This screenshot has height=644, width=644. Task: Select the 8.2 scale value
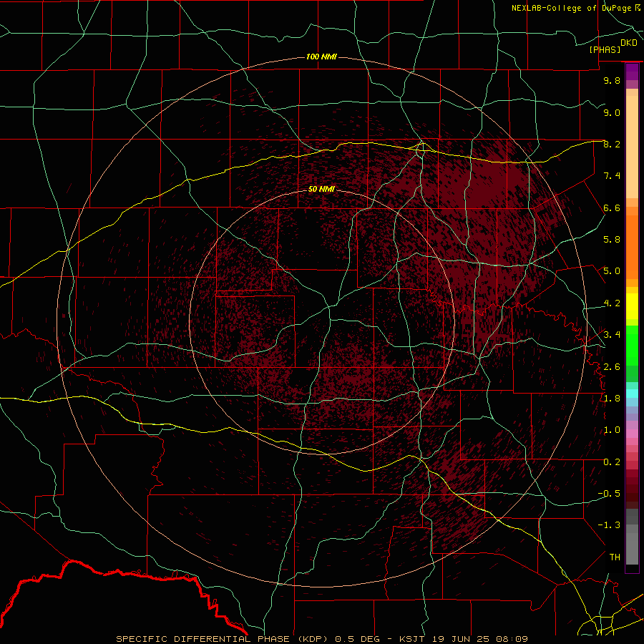pyautogui.click(x=612, y=144)
